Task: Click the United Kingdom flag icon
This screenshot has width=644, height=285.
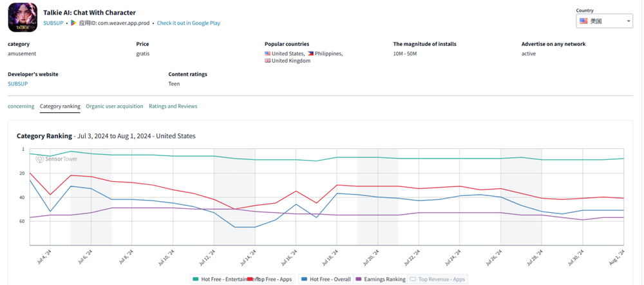Action: click(x=267, y=61)
